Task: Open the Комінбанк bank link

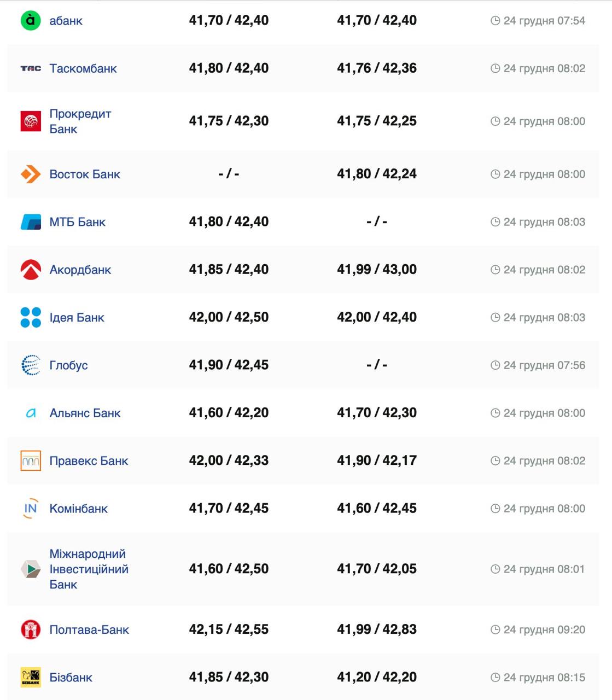Action: coord(78,509)
